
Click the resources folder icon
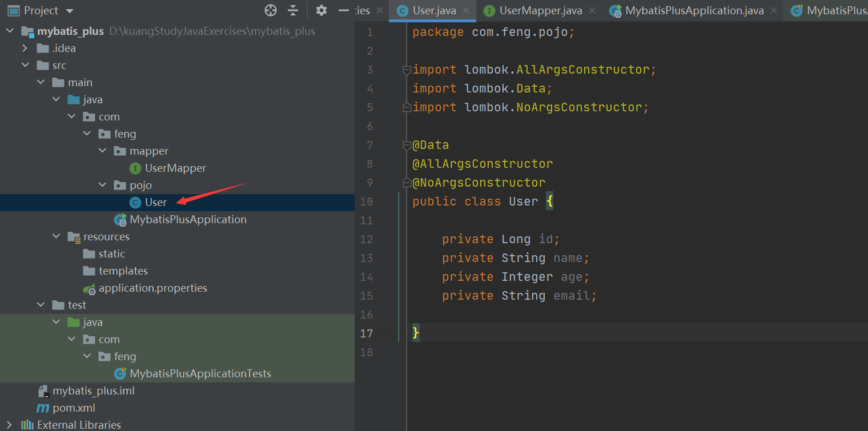point(74,236)
